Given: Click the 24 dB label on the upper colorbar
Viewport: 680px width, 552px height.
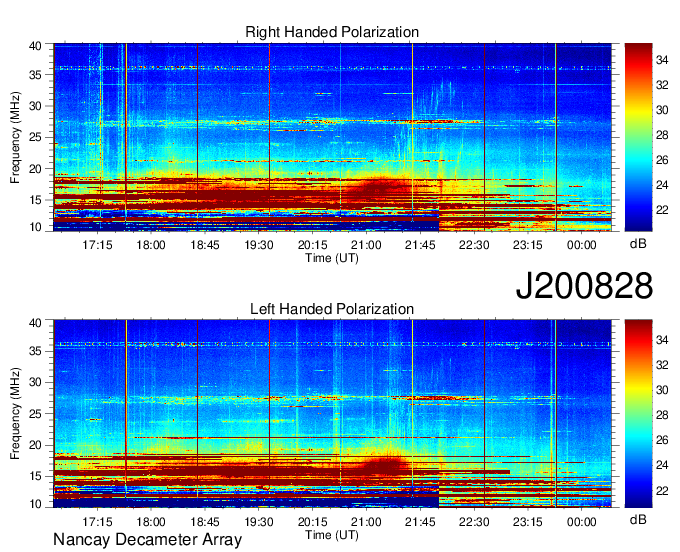Looking at the screenshot, I should pyautogui.click(x=662, y=185).
